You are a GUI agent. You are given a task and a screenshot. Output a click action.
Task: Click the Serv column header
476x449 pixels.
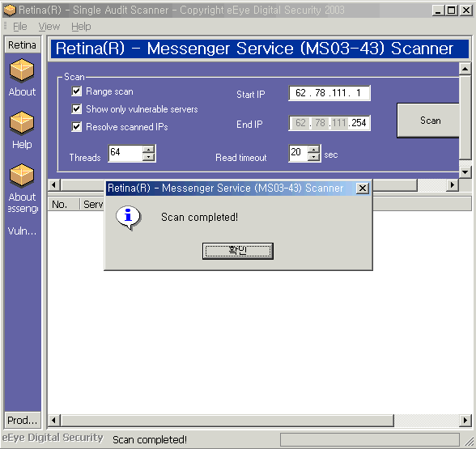click(92, 205)
